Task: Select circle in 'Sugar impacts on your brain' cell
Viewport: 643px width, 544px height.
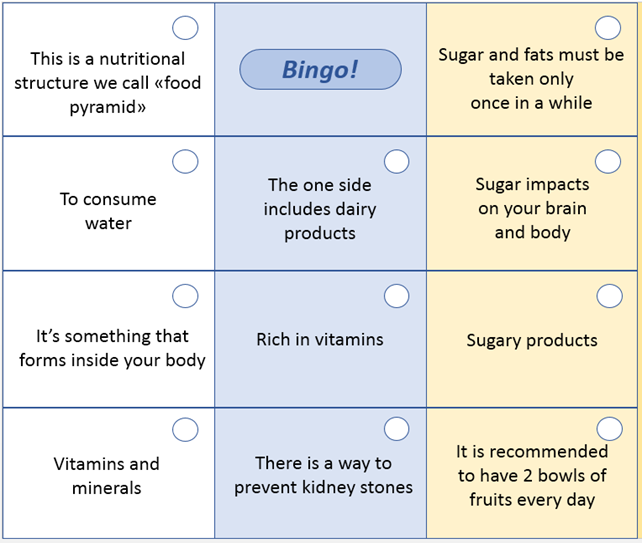Action: point(608,161)
